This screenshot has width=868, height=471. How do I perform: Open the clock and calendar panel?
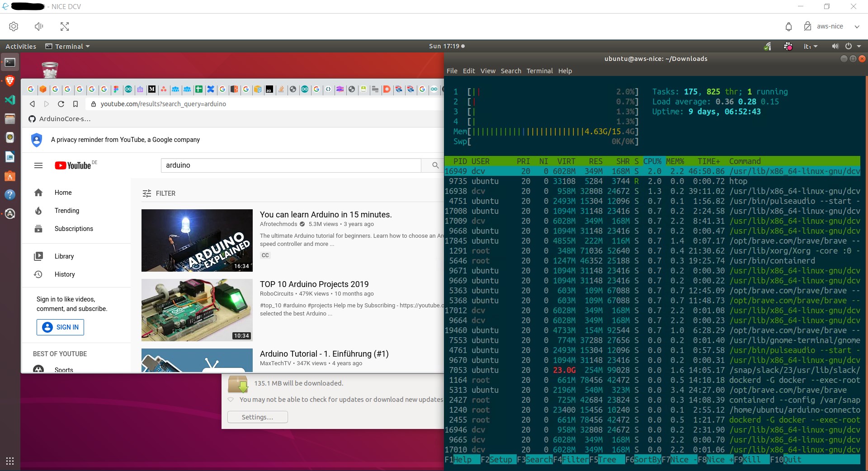pos(447,46)
